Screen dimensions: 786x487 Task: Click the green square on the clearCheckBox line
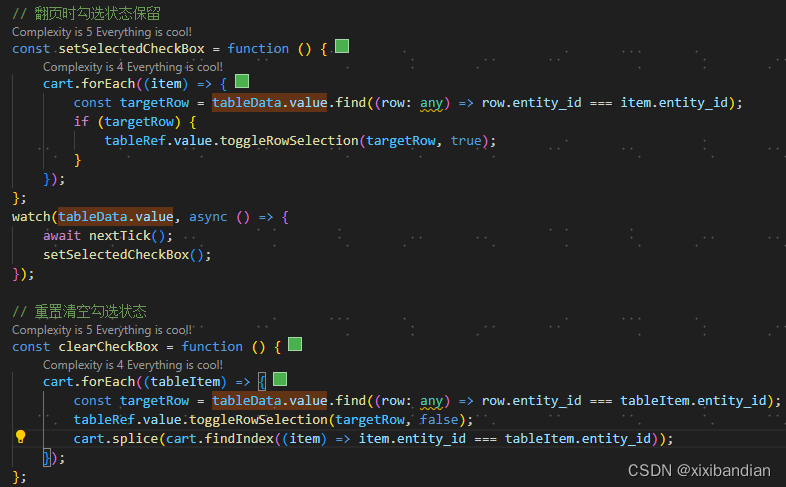click(x=295, y=345)
